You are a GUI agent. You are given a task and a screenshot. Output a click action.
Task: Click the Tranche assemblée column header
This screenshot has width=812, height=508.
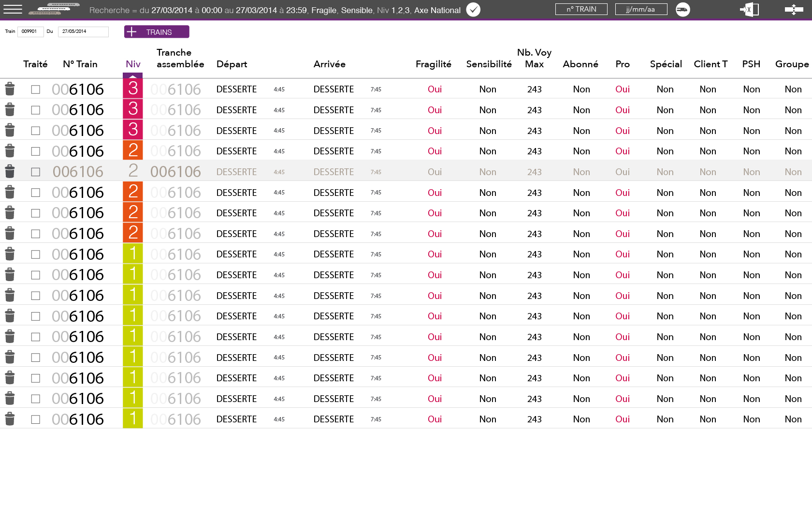point(180,58)
